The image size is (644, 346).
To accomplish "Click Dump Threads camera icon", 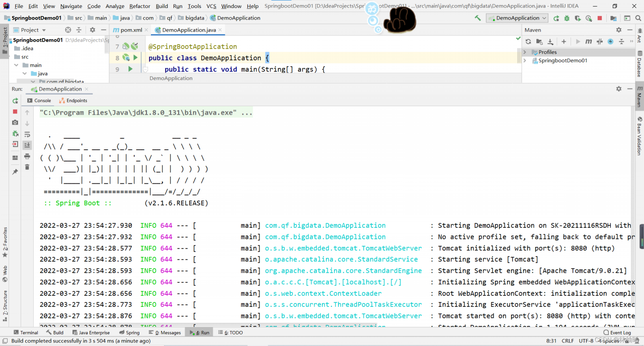I will pos(15,123).
